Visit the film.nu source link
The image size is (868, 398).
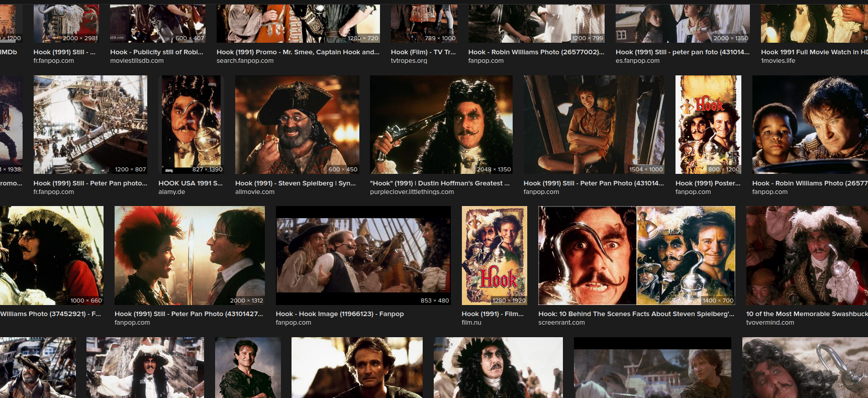471,322
